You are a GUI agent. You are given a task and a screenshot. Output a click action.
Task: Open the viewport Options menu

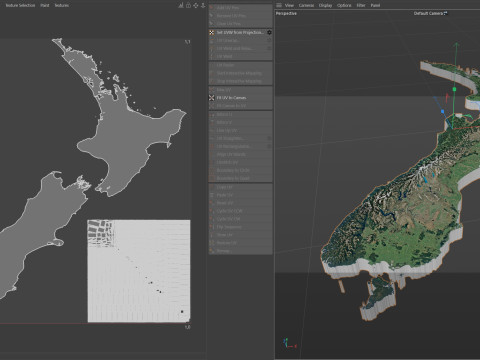pyautogui.click(x=344, y=5)
